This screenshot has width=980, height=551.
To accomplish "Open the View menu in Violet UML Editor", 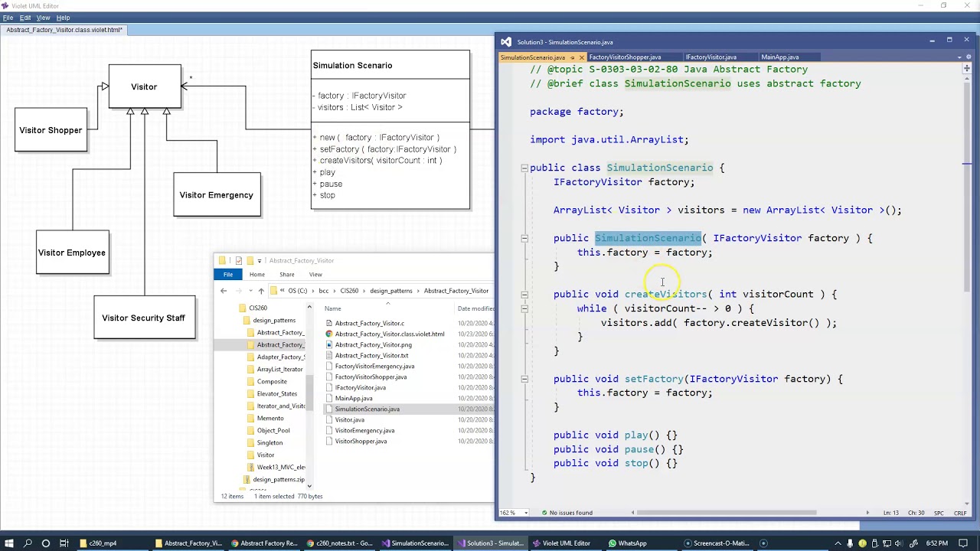I will click(43, 18).
